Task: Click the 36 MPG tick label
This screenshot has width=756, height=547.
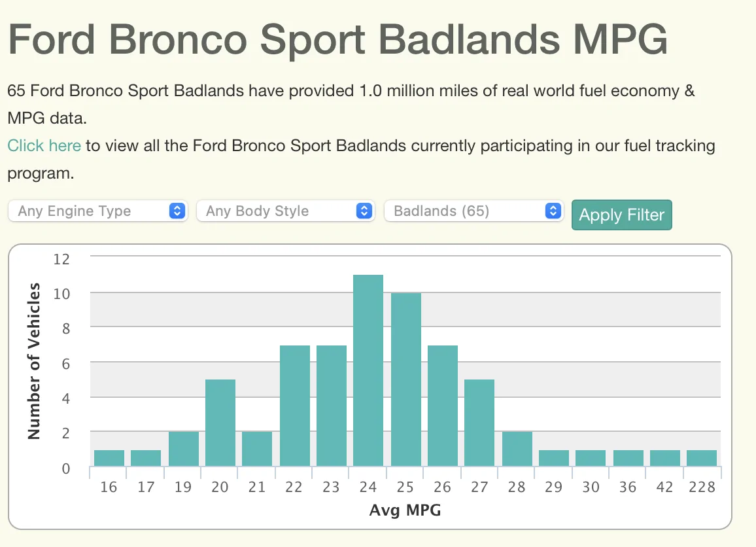Action: point(627,487)
